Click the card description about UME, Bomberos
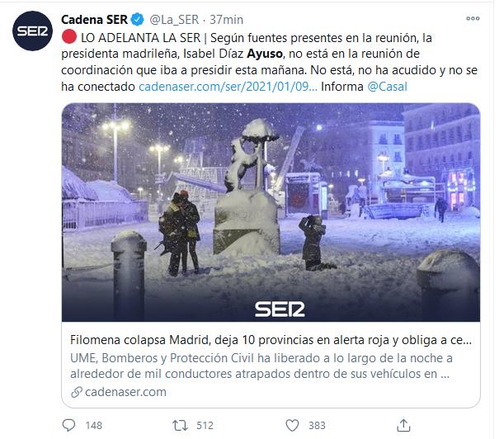 pyautogui.click(x=261, y=366)
